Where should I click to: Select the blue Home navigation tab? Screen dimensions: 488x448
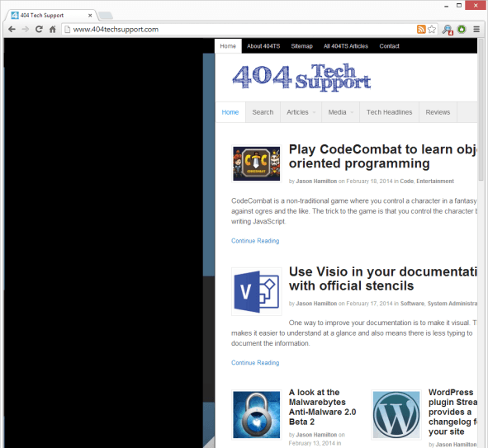[230, 112]
